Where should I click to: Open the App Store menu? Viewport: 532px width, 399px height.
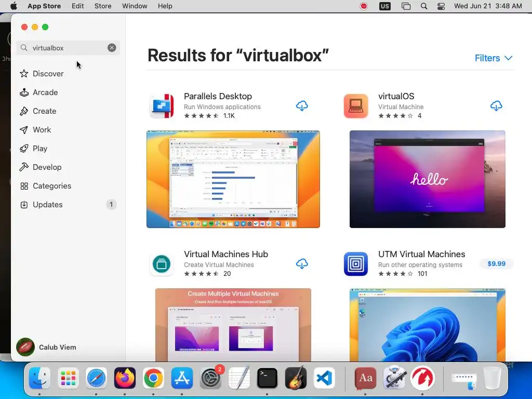44,6
